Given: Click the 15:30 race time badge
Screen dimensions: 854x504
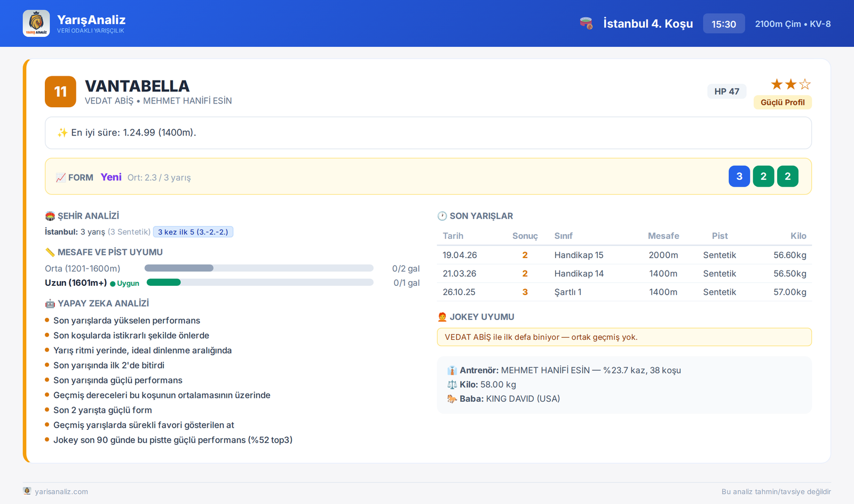Looking at the screenshot, I should [x=724, y=24].
